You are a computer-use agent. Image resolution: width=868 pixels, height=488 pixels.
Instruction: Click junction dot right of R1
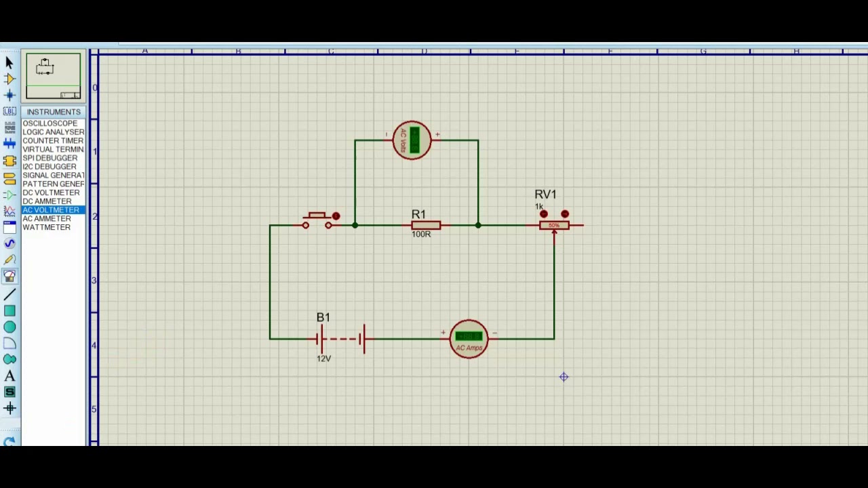point(478,225)
